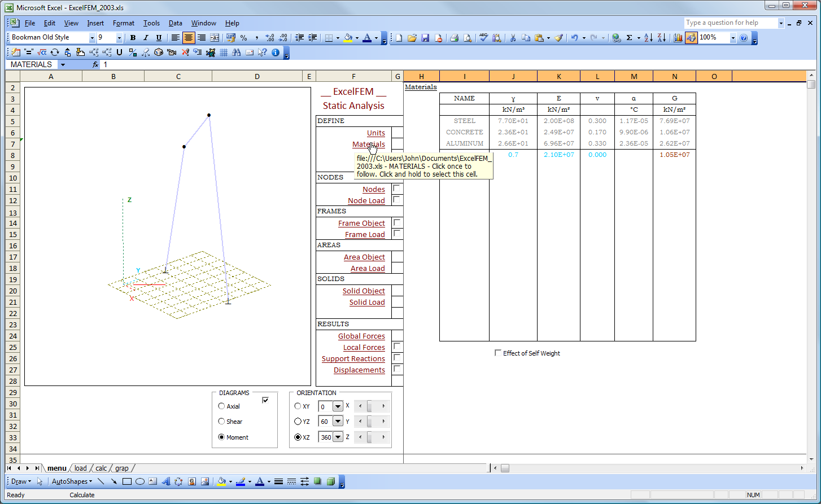821x504 pixels.
Task: Switch to the load sheet tab
Action: 81,468
